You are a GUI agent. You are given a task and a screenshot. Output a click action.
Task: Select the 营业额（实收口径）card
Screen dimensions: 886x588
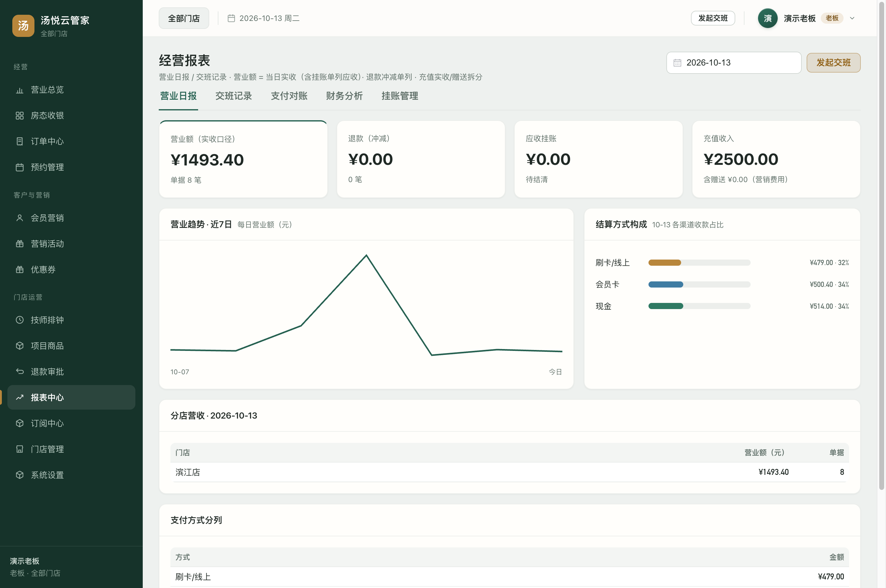point(243,159)
